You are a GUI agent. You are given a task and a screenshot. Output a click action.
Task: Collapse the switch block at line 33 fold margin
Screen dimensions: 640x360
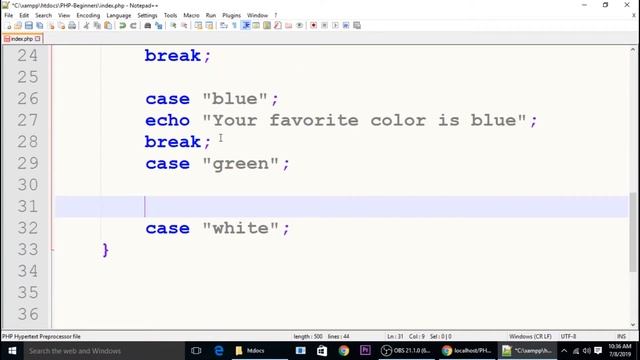tap(53, 249)
